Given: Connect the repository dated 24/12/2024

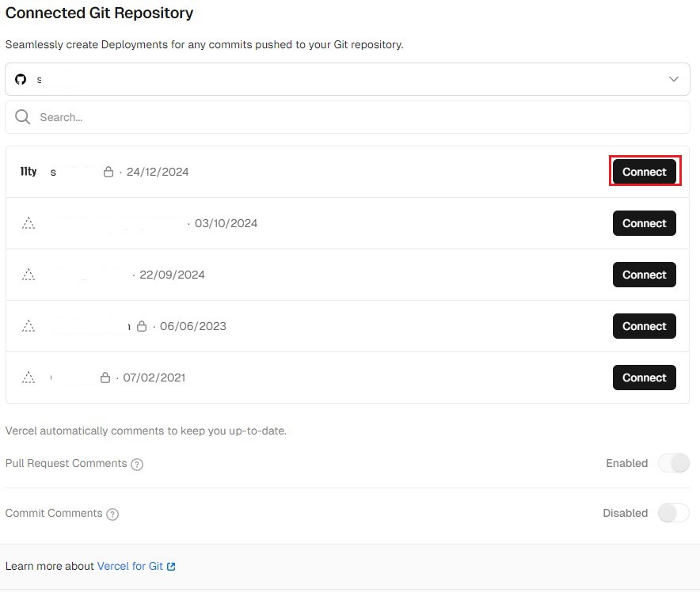Looking at the screenshot, I should (644, 172).
